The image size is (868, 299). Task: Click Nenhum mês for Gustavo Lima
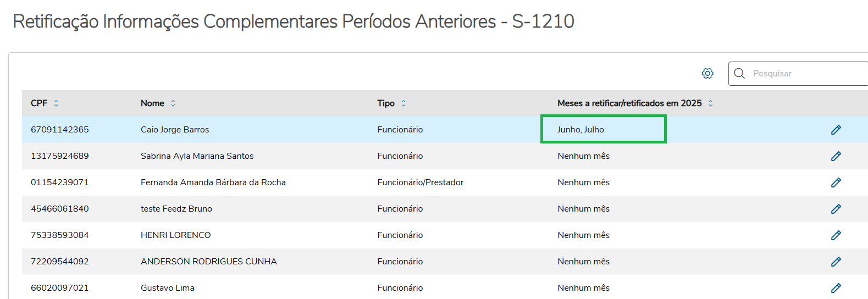[583, 287]
